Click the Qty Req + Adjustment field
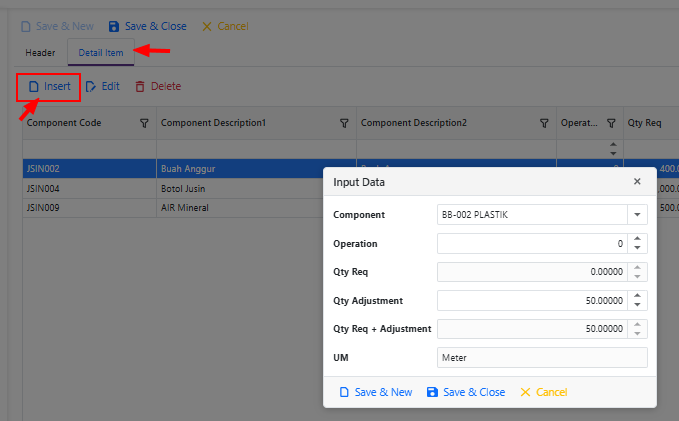 coord(532,329)
